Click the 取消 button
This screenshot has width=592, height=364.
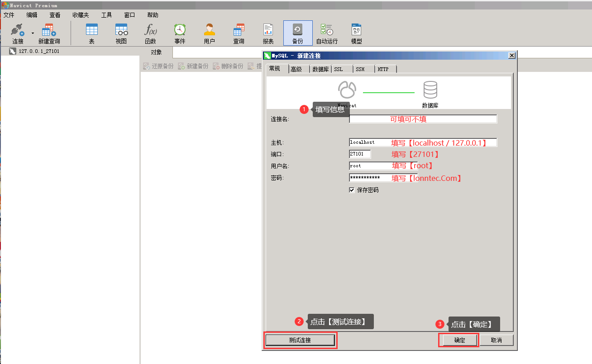click(x=497, y=340)
